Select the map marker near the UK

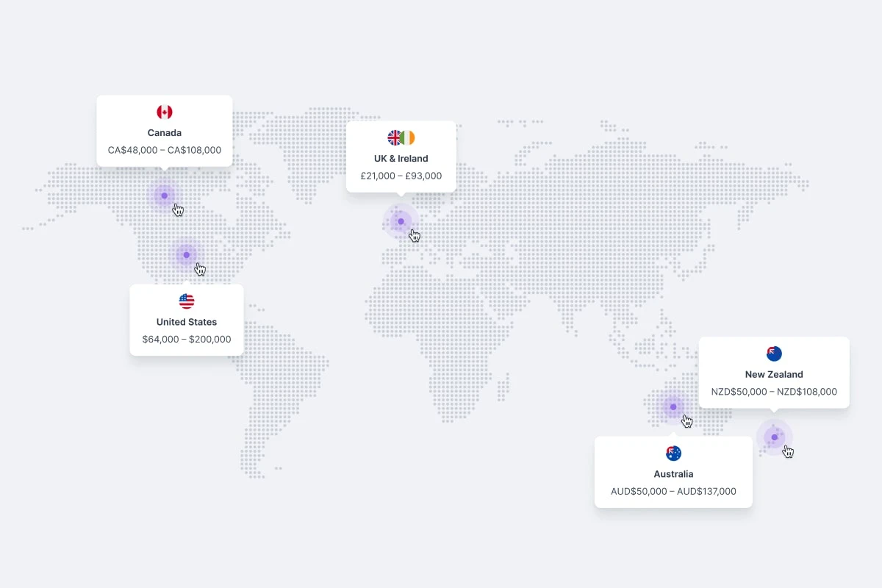401,220
